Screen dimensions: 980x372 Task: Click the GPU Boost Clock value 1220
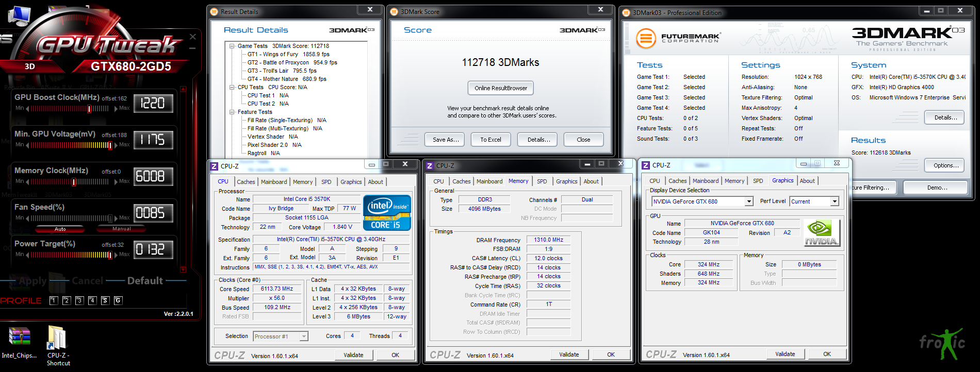point(153,104)
